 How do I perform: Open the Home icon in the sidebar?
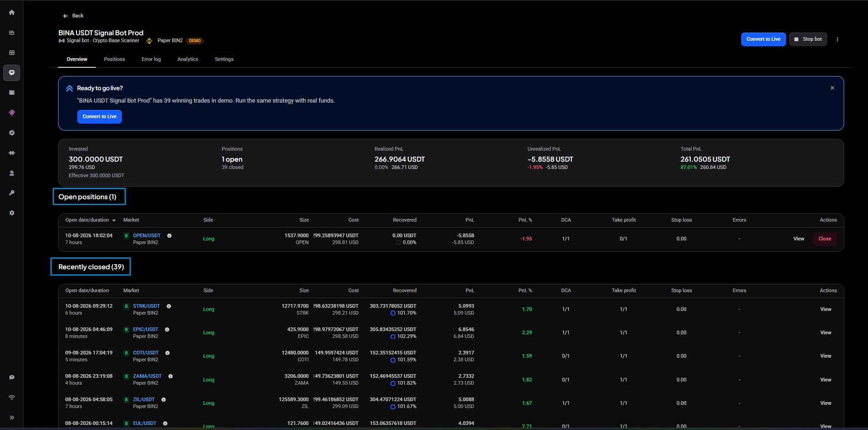click(x=12, y=12)
